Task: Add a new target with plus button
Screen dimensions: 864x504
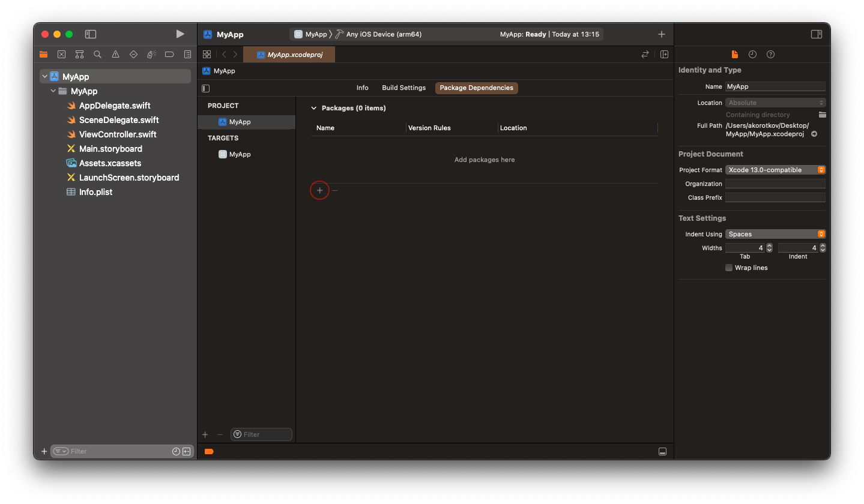Action: (x=205, y=434)
